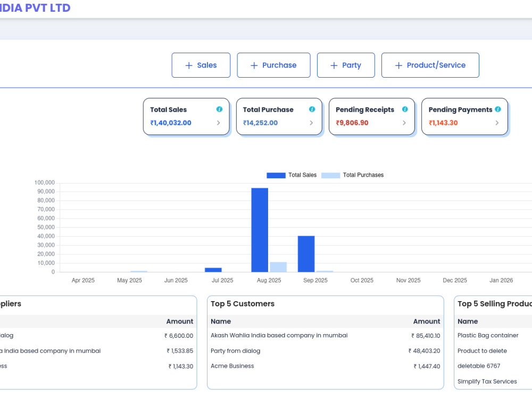Select the ₹1,40,032.00 total sales amount
The height and width of the screenshot is (399, 532).
tap(171, 123)
